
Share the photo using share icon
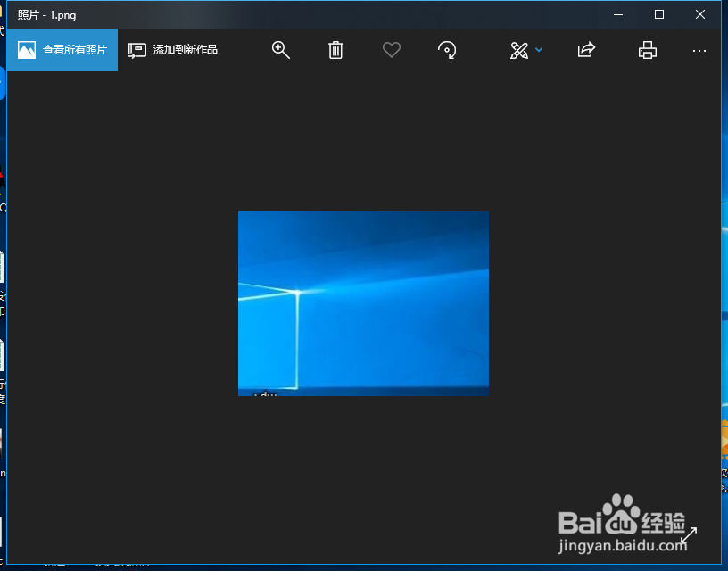point(586,50)
